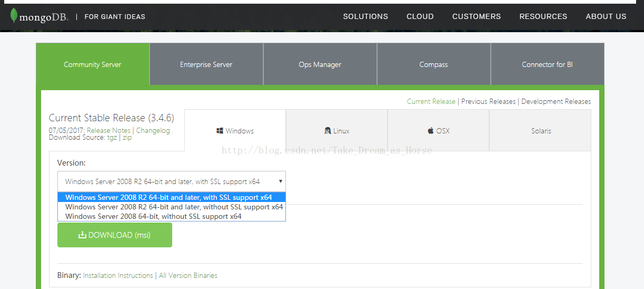
Task: Open Current Release link
Action: coord(431,101)
